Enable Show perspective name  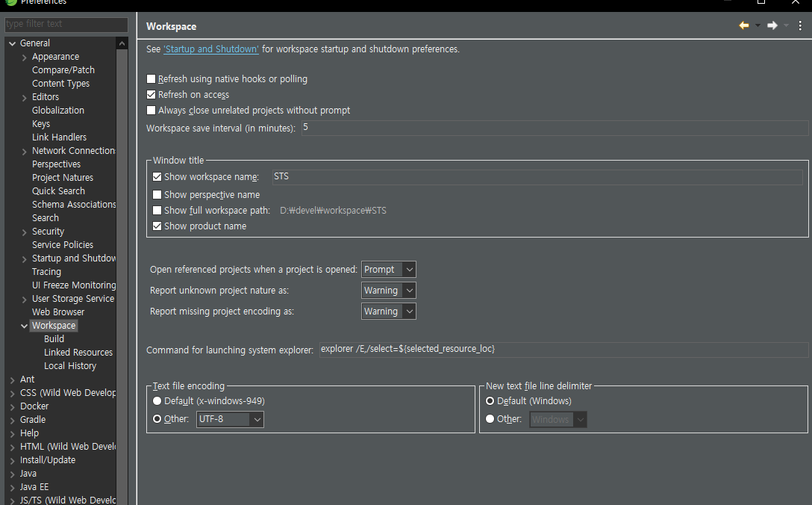(157, 195)
